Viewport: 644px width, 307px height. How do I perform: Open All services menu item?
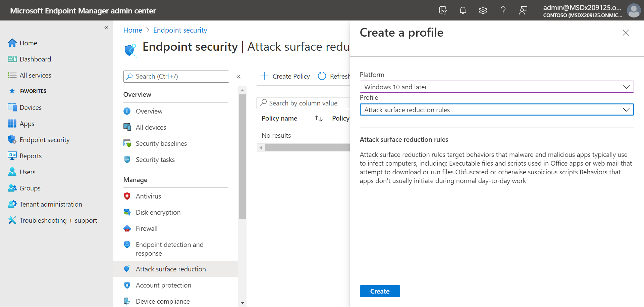pyautogui.click(x=35, y=75)
